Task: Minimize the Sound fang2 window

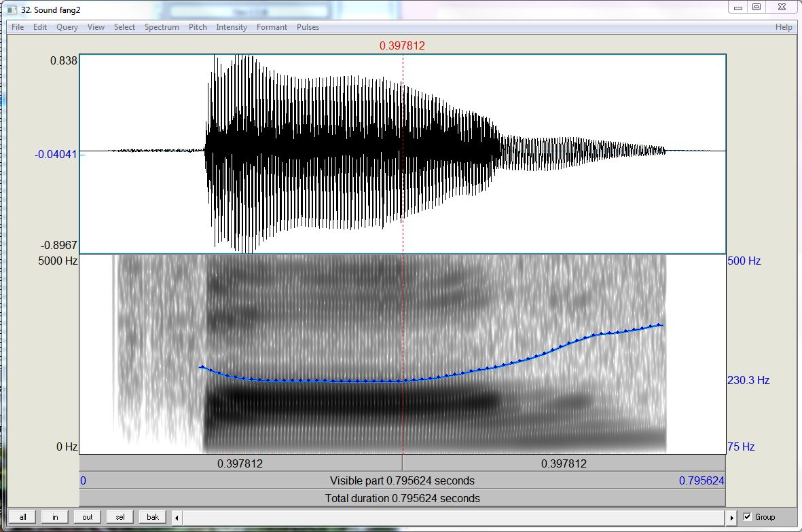Action: coord(738,7)
